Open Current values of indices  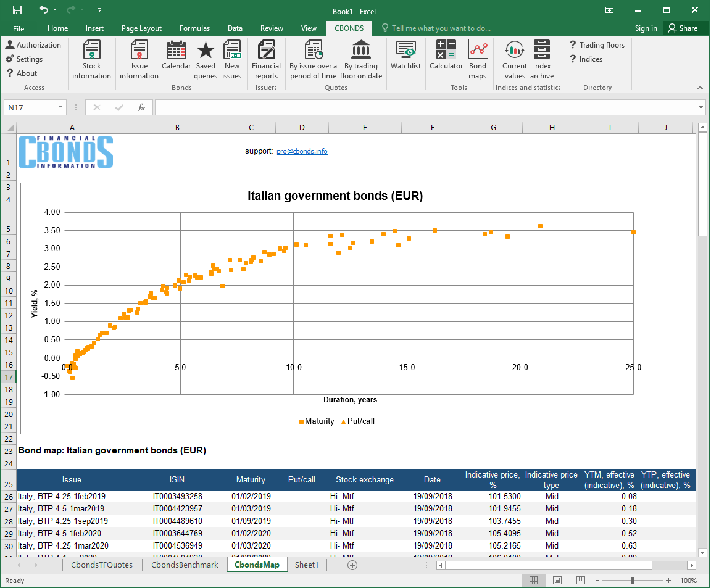[x=515, y=59]
